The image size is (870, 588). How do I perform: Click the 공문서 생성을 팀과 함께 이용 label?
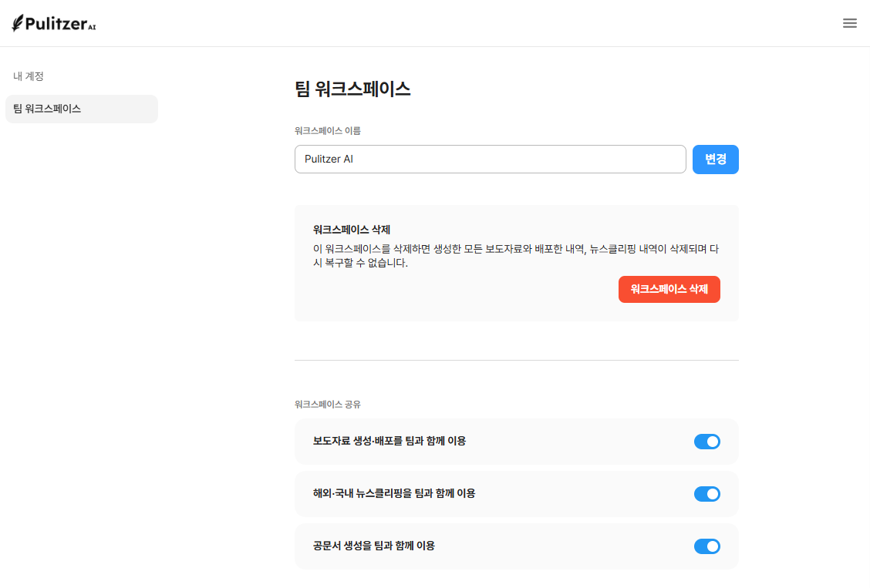tap(373, 546)
